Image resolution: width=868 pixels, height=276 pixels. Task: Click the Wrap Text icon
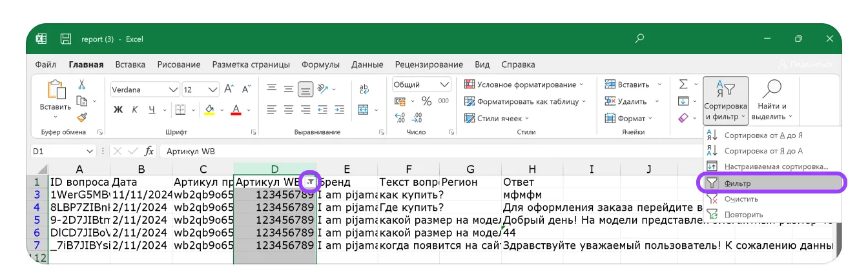pyautogui.click(x=364, y=90)
